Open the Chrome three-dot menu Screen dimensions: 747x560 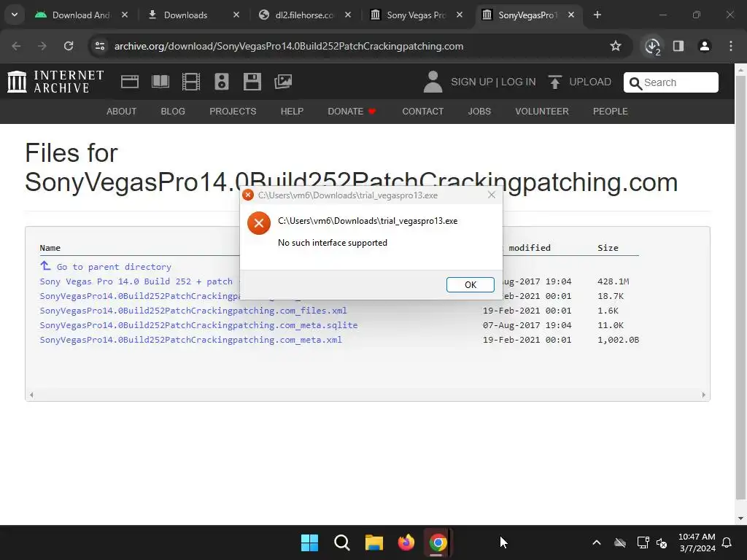point(731,46)
